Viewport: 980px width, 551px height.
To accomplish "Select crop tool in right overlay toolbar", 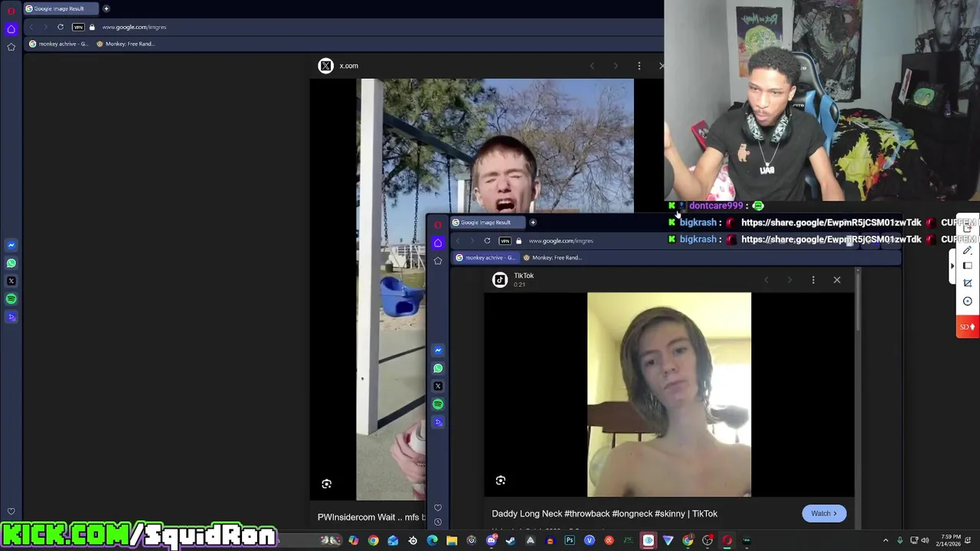I will [968, 283].
